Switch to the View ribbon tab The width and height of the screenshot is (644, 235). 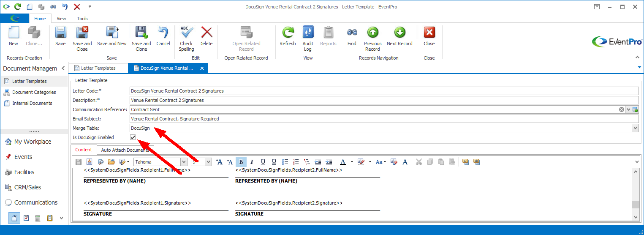pyautogui.click(x=61, y=19)
